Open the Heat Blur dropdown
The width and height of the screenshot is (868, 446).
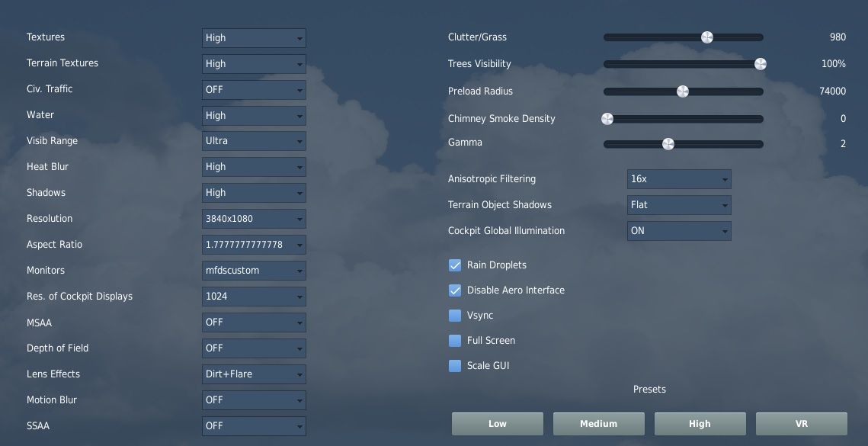254,167
